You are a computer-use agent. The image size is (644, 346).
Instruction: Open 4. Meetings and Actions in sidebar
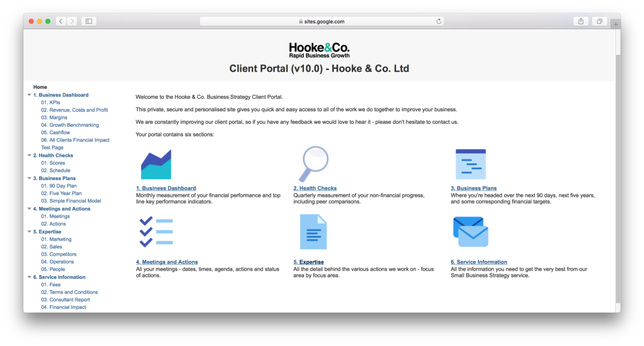click(x=62, y=209)
